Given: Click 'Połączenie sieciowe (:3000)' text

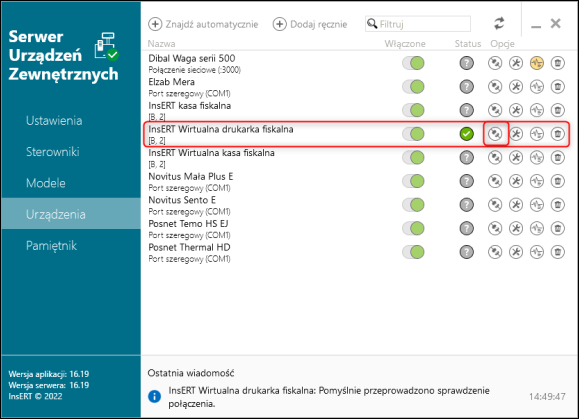Looking at the screenshot, I should coord(194,70).
